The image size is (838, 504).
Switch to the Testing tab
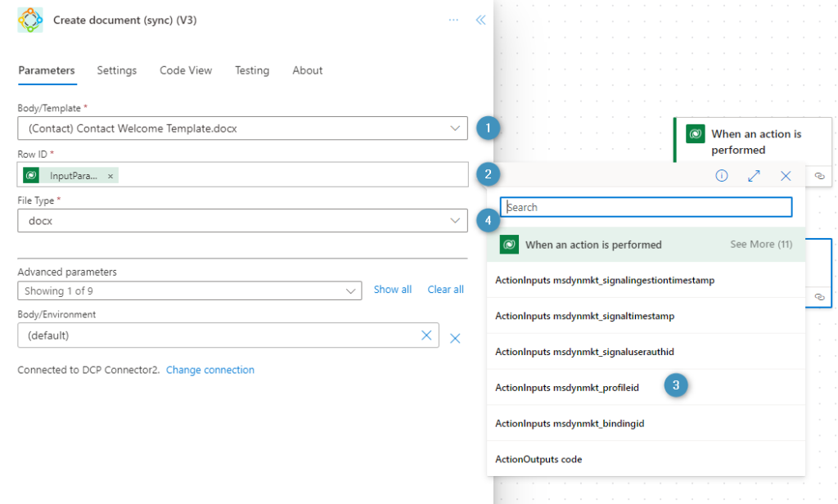(252, 70)
